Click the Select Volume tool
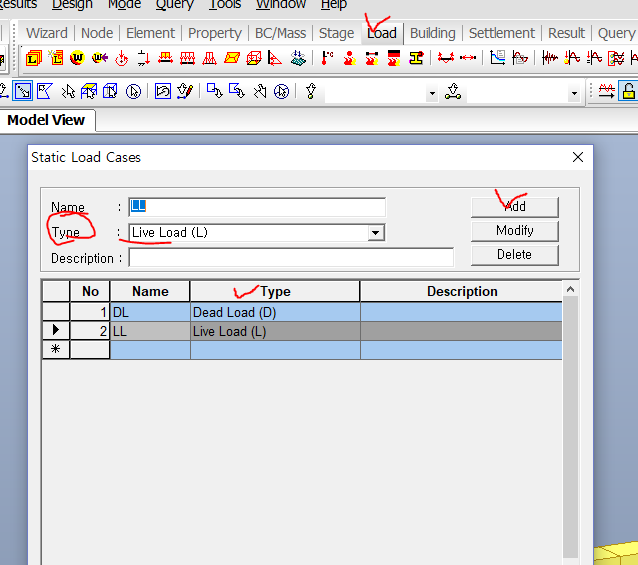 tap(110, 91)
